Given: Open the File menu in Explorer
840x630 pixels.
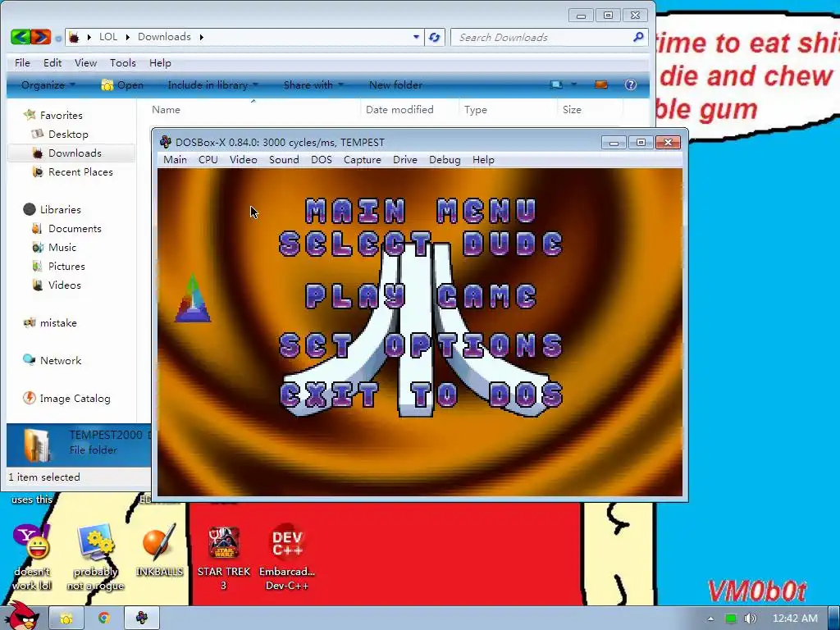Looking at the screenshot, I should coord(22,62).
